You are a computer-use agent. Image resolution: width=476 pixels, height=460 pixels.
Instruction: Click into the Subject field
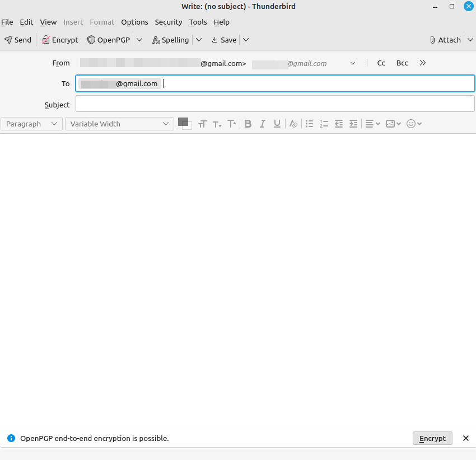tap(275, 104)
